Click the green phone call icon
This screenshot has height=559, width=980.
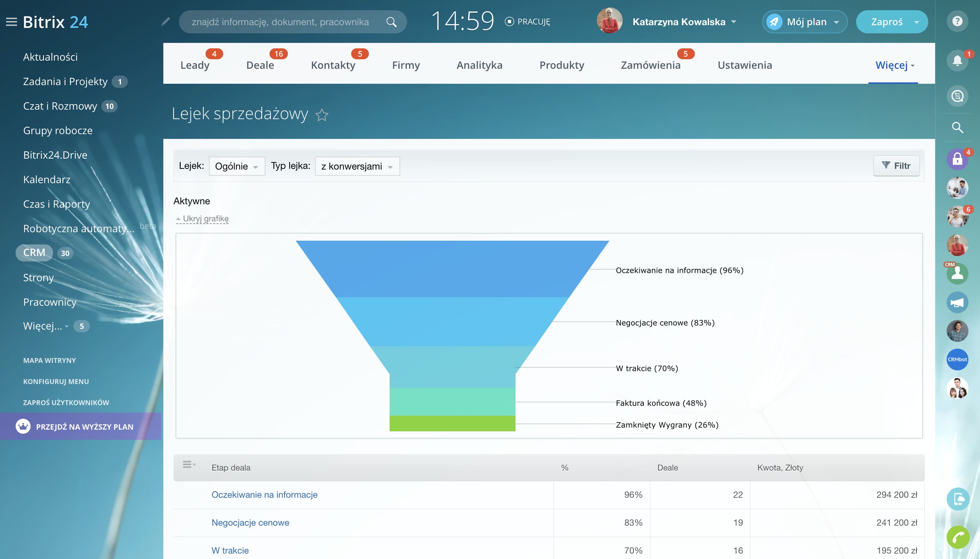(x=957, y=537)
